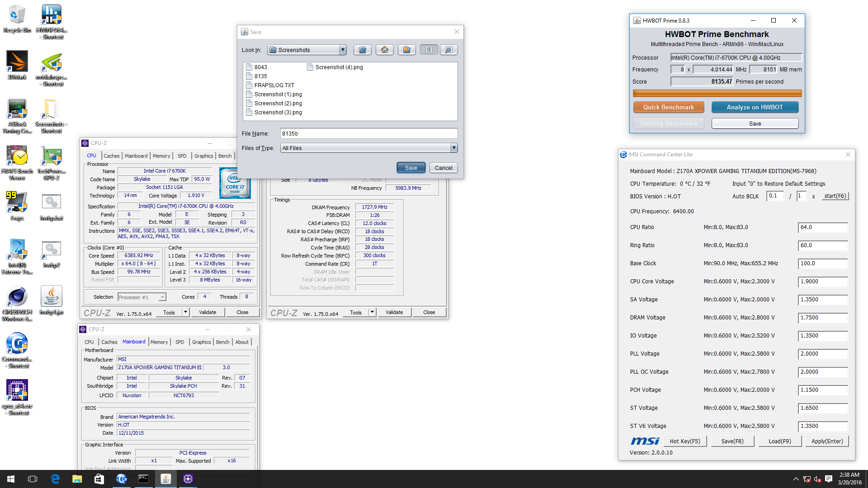Open Screenshots shortcut folder icon
Screen dimensions: 868x488
tap(52, 116)
